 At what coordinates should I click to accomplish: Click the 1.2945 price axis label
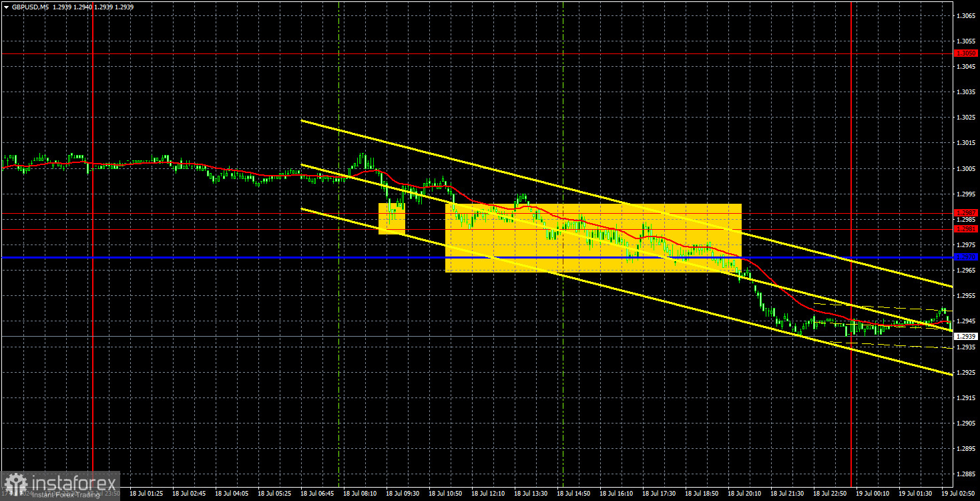[x=966, y=321]
